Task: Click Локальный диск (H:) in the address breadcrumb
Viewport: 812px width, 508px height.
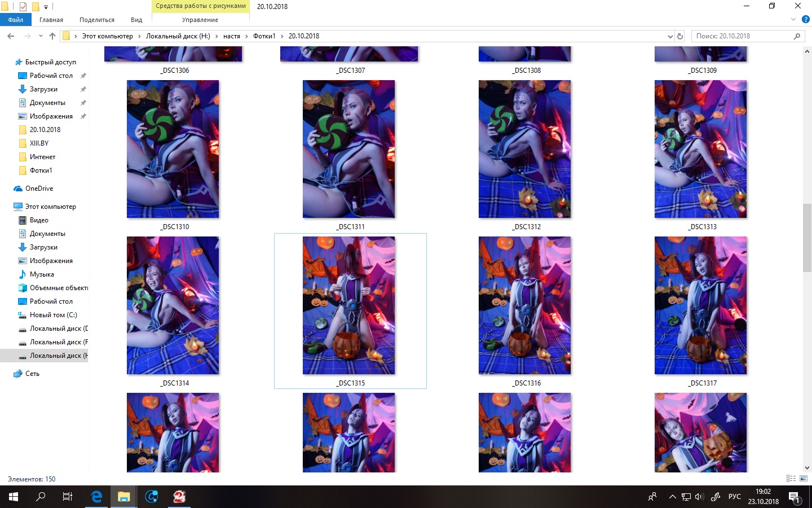Action: (x=178, y=36)
